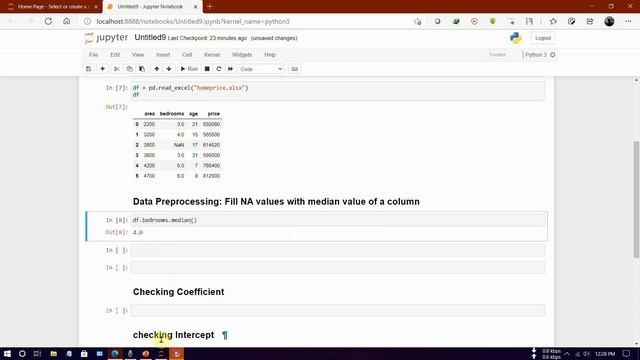Click the taskbar clock
Image resolution: width=640 pixels, height=360 pixels.
[605, 353]
